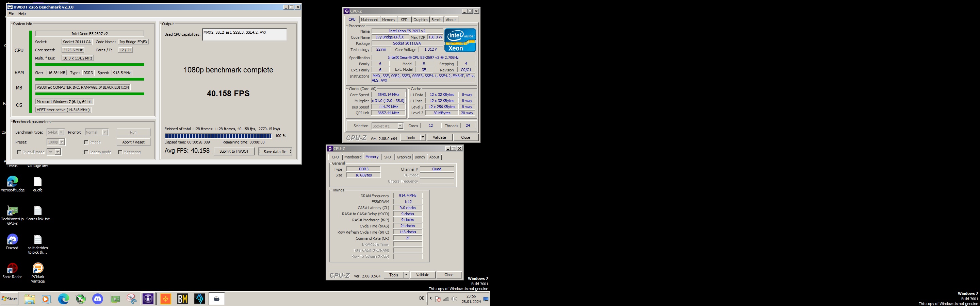
Task: Launch TechPowerUp GPU-Z desktop shortcut
Action: click(x=12, y=215)
